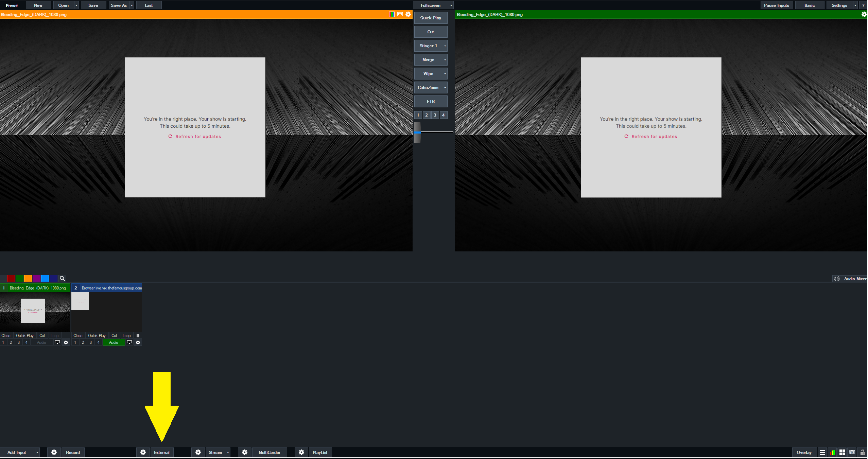The width and height of the screenshot is (868, 459).
Task: Open the Settings menu
Action: tap(839, 5)
